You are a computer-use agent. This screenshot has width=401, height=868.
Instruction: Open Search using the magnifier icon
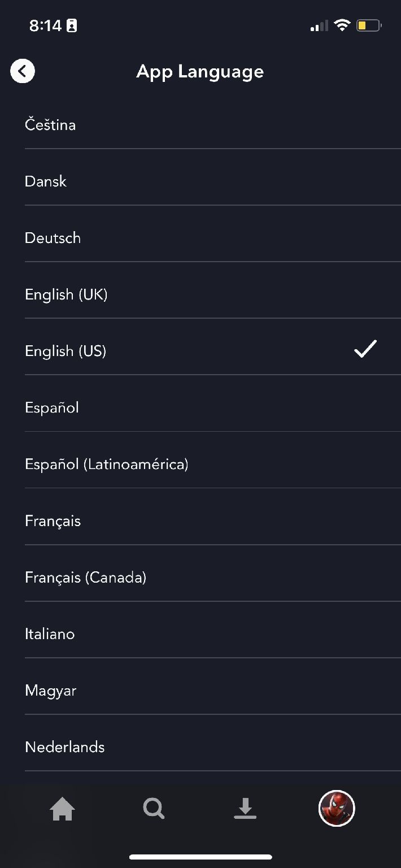[x=153, y=809]
